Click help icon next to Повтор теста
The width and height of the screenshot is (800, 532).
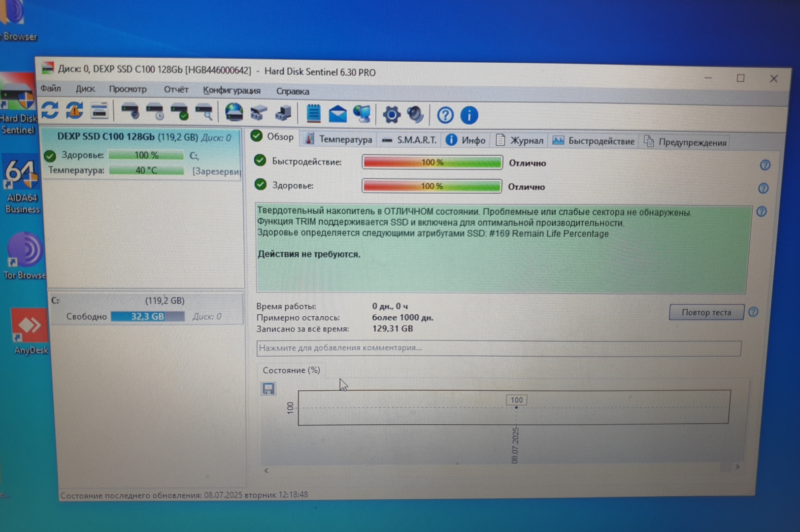point(753,312)
